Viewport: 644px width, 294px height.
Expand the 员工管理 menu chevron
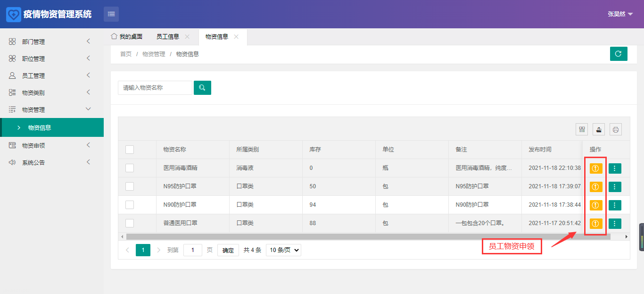[88, 76]
